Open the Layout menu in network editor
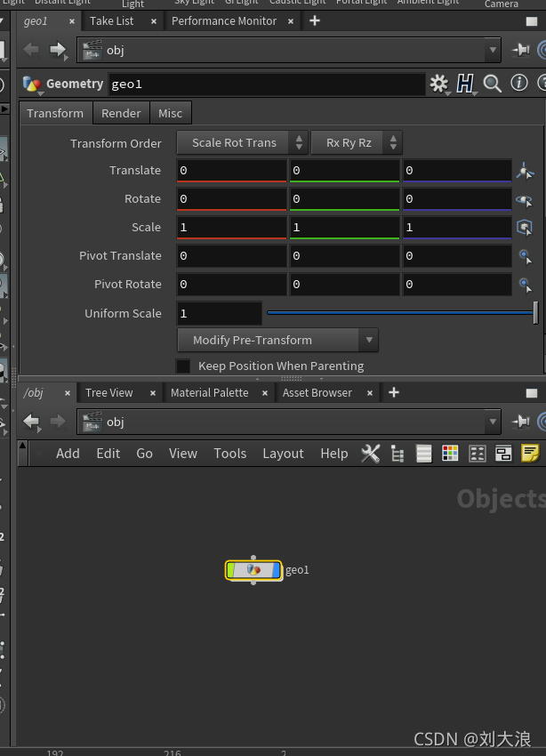Image resolution: width=546 pixels, height=756 pixels. (x=283, y=454)
